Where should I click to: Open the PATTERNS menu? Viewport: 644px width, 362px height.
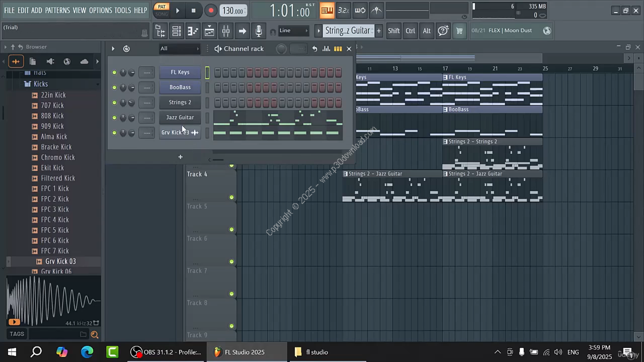pos(57,10)
